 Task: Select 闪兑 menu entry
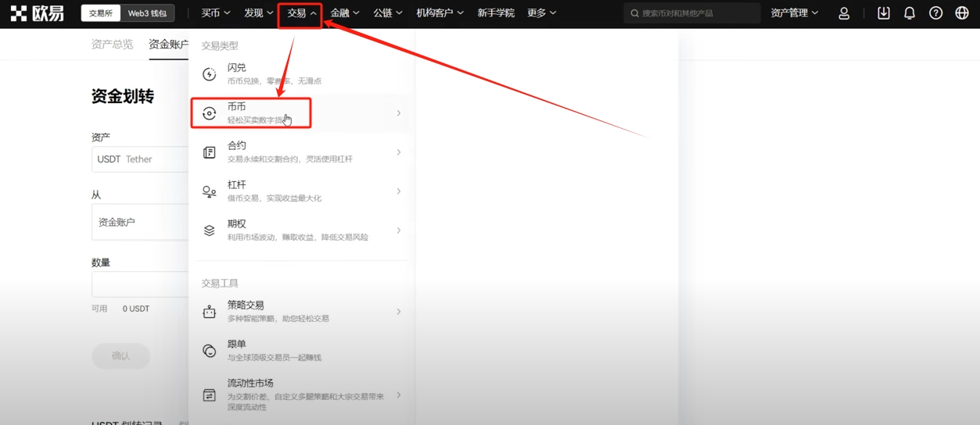pyautogui.click(x=301, y=74)
